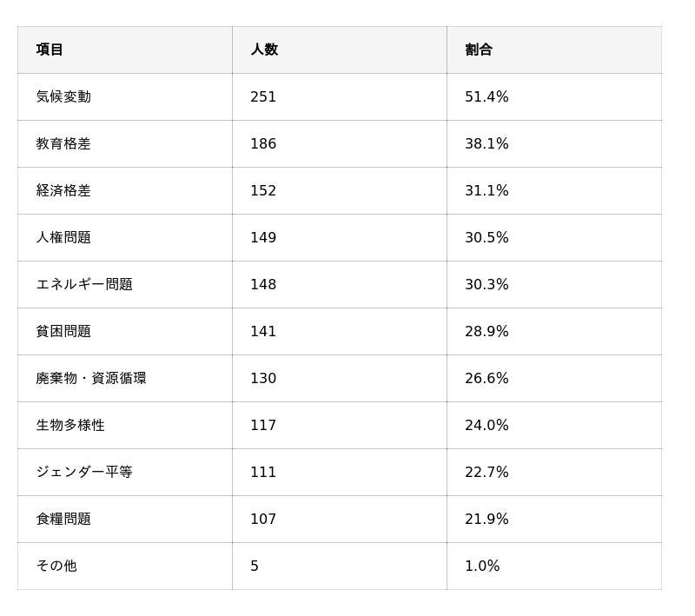The width and height of the screenshot is (695, 616).
Task: Select the 気候変動 row label
Action: pyautogui.click(x=63, y=96)
